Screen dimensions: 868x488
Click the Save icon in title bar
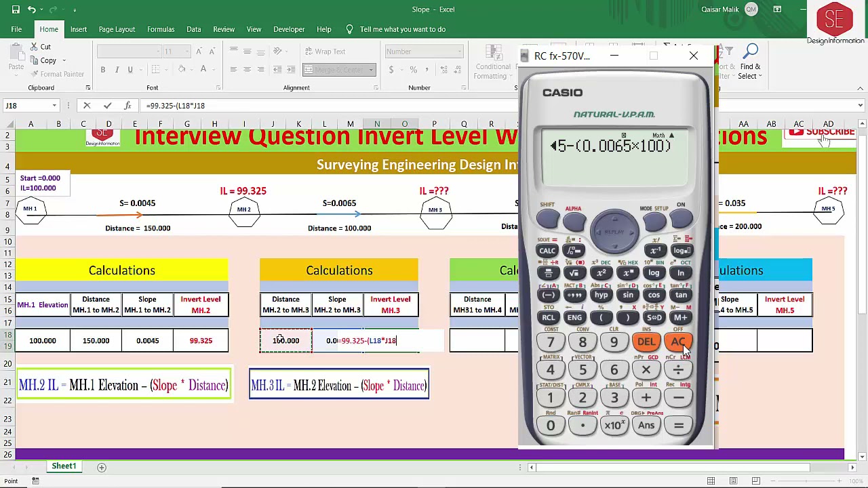click(16, 9)
